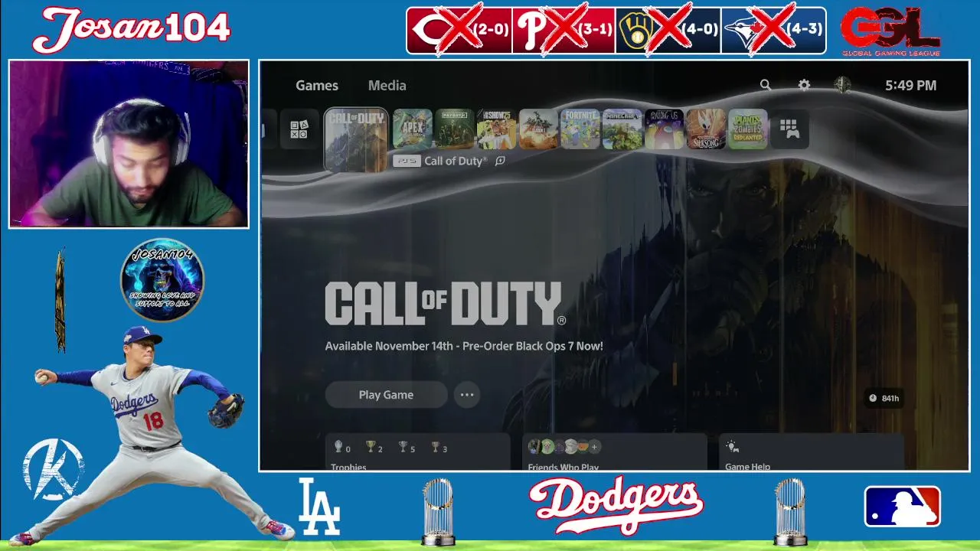980x551 pixels.
Task: Open the Trophies card
Action: (417, 452)
